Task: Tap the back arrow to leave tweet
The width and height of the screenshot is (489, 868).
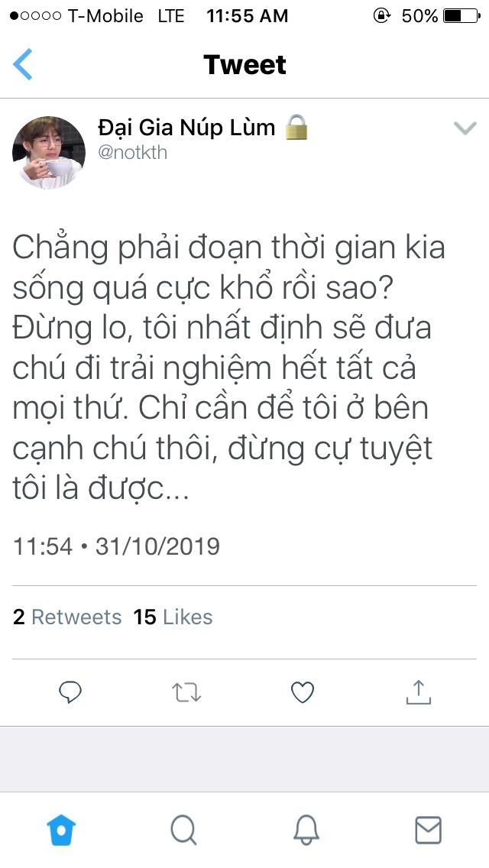Action: point(23,64)
